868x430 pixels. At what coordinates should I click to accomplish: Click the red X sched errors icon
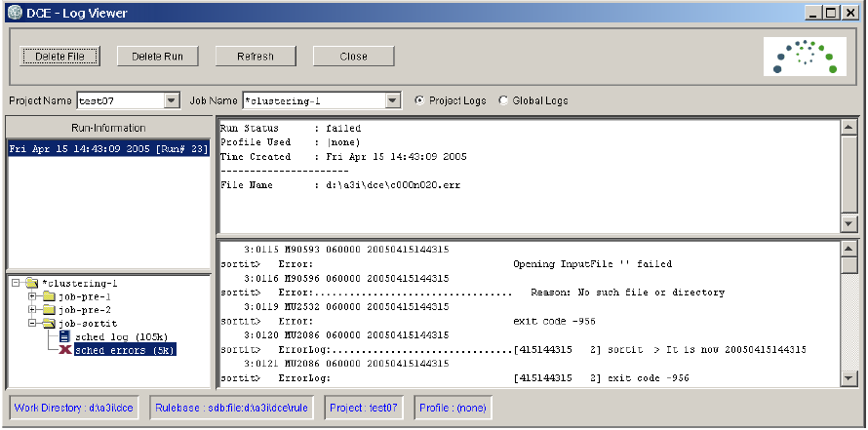pyautogui.click(x=64, y=350)
